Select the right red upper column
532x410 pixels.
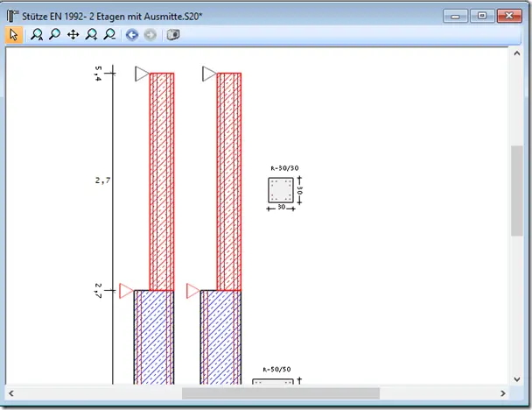[229, 181]
